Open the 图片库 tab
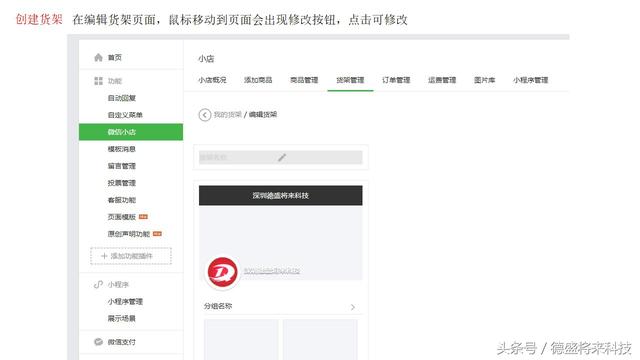This screenshot has width=640, height=360. pyautogui.click(x=484, y=80)
